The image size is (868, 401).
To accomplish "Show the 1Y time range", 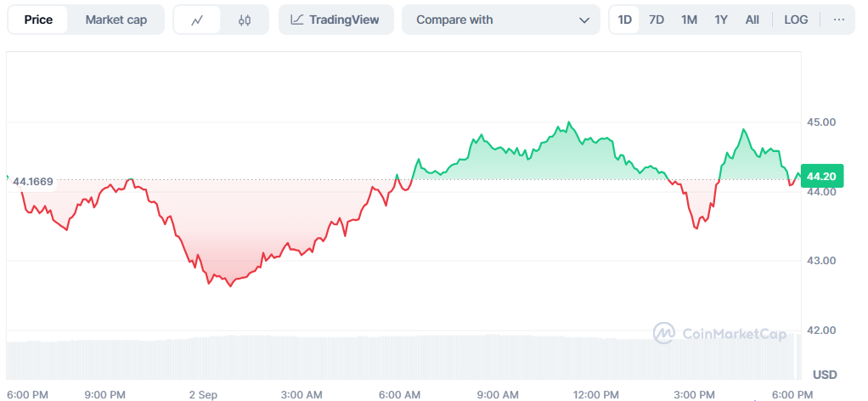I will pos(721,20).
